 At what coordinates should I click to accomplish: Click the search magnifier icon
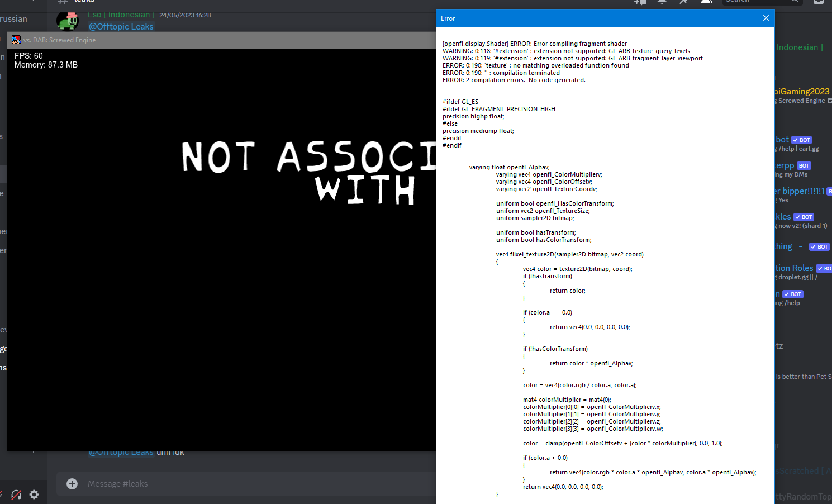(x=795, y=2)
